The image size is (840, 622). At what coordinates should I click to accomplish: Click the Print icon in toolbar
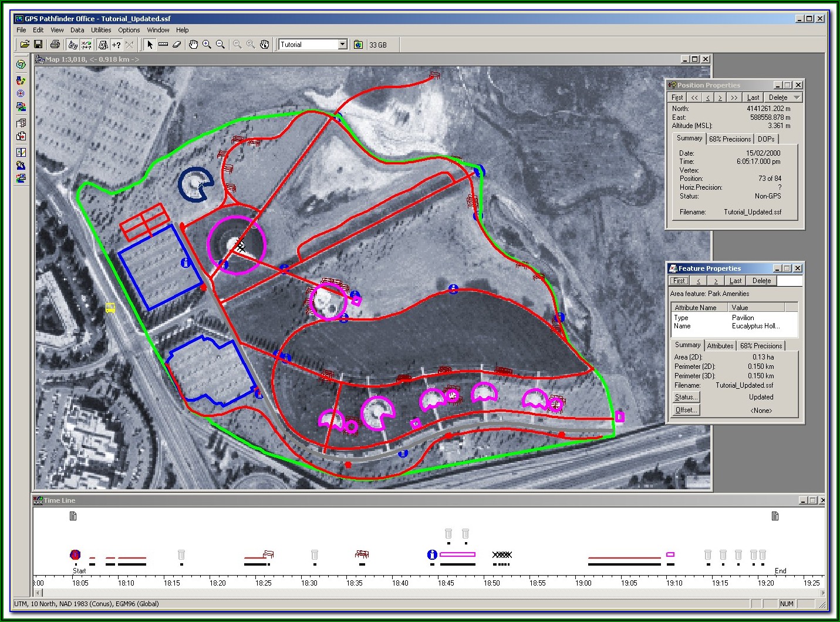coord(55,45)
